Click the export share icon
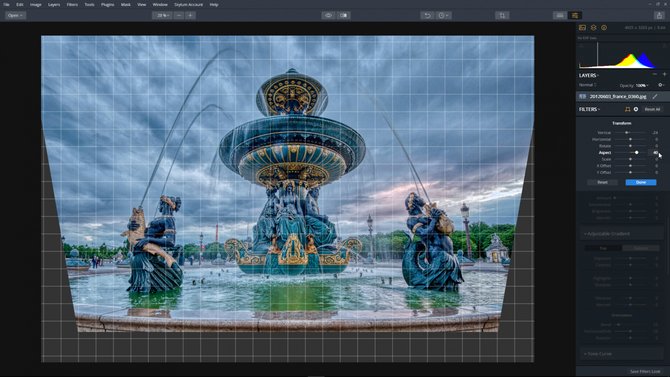This screenshot has height=377, width=670. (659, 15)
